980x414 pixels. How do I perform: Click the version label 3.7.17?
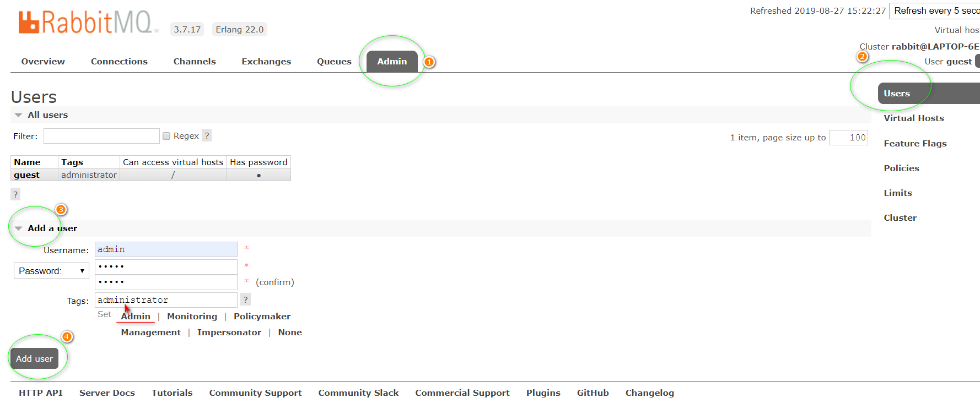click(x=187, y=30)
